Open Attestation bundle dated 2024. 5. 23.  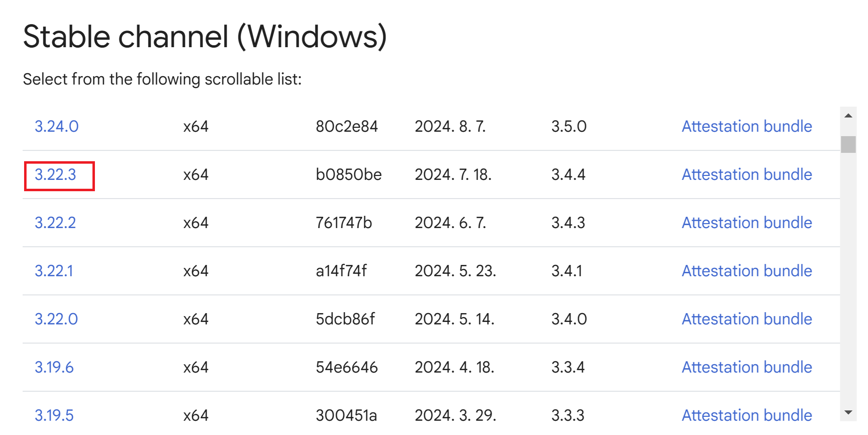(x=747, y=271)
